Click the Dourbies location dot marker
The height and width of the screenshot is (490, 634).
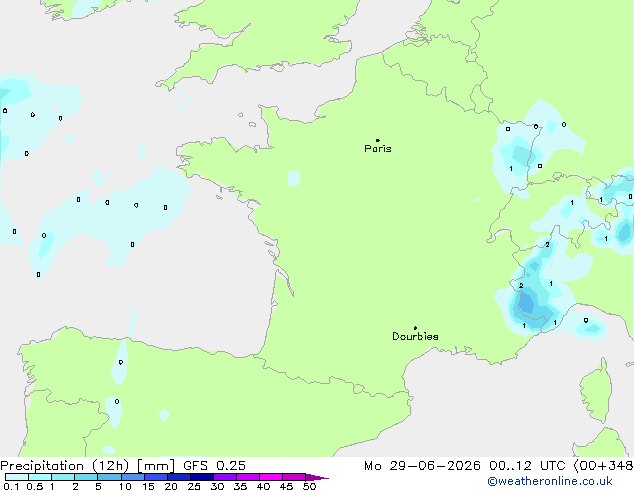click(x=415, y=328)
